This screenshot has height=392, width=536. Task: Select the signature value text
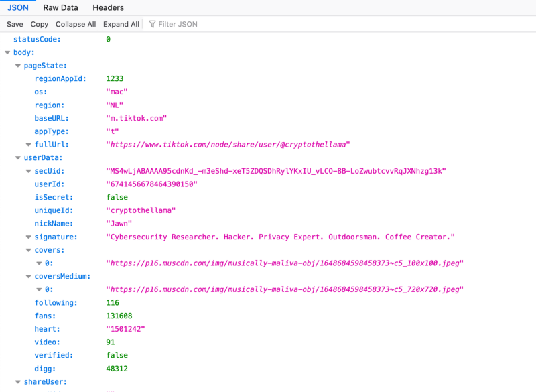[280, 237]
